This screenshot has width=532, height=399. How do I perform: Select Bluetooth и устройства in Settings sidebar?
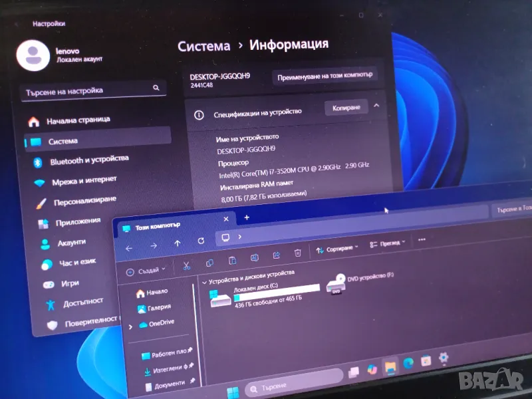point(89,160)
